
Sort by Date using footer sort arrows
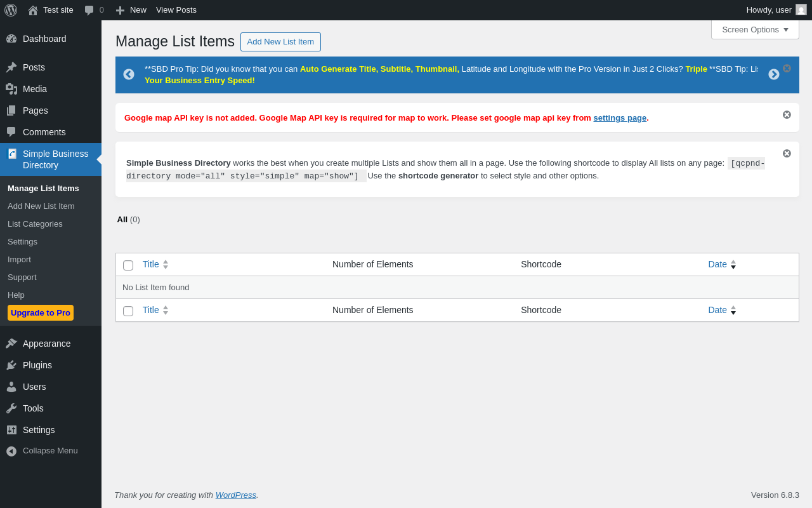click(733, 311)
